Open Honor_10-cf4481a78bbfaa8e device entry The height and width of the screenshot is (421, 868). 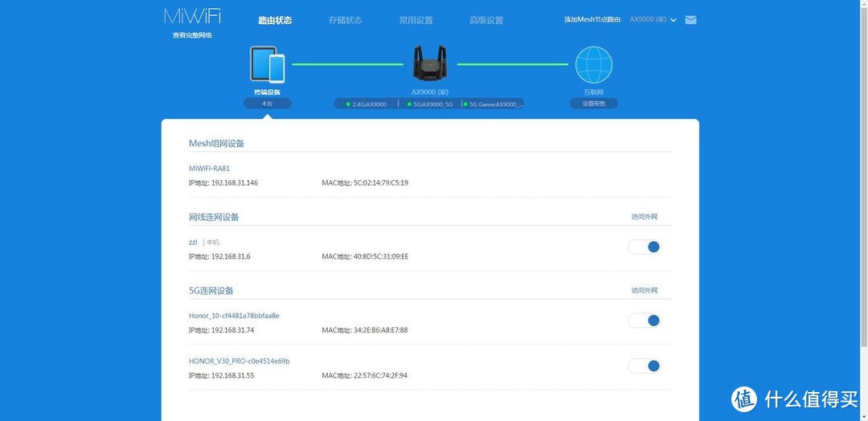(234, 316)
